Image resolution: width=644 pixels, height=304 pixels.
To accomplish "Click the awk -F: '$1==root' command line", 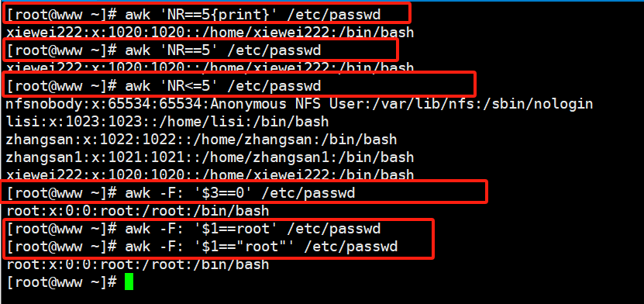I will tap(194, 228).
